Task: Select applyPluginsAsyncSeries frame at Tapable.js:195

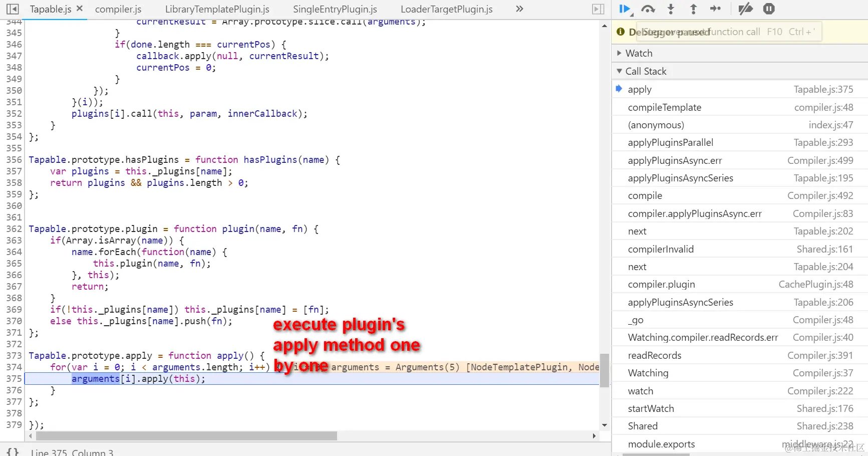Action: (739, 178)
